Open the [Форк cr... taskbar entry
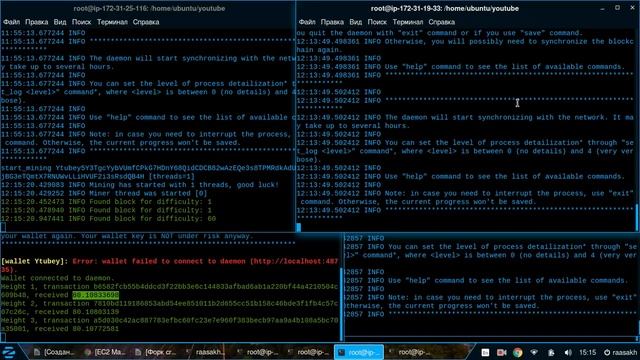The width and height of the screenshot is (640, 360). [156, 352]
